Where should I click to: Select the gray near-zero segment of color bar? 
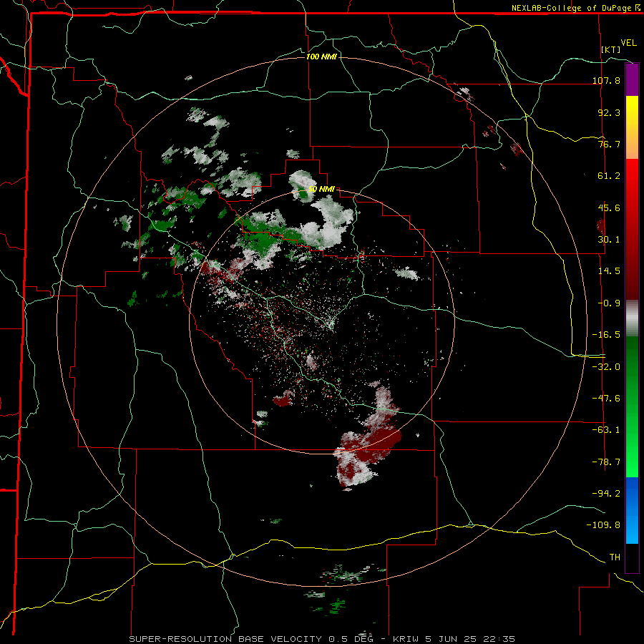(x=632, y=318)
